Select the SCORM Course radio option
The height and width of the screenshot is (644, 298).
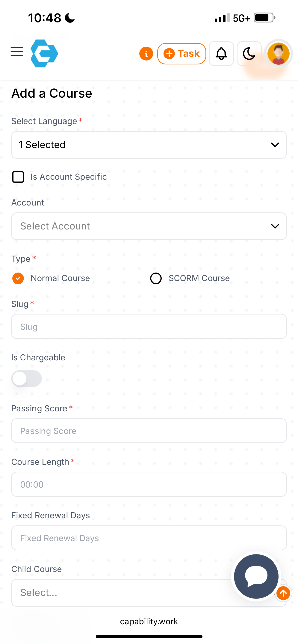pyautogui.click(x=156, y=278)
